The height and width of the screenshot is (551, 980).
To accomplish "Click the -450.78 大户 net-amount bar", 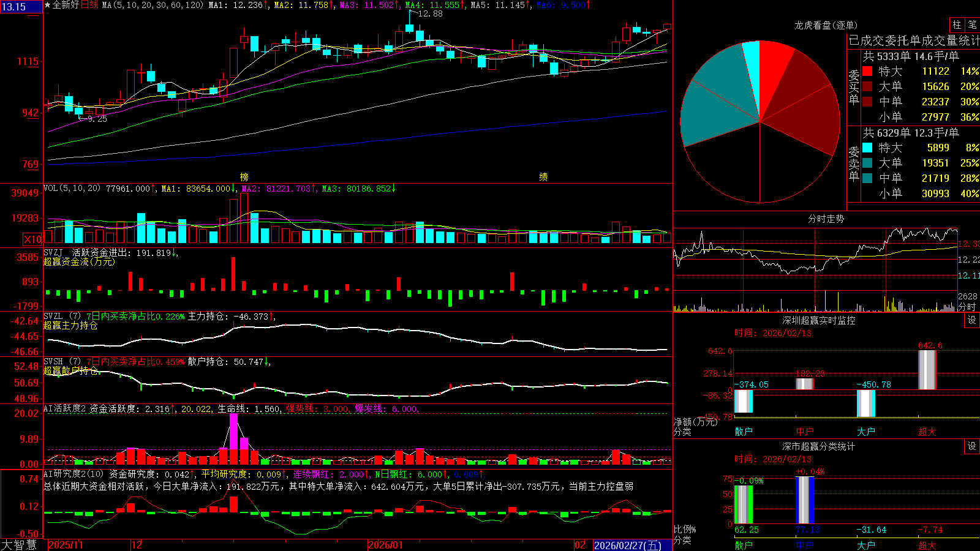I will pos(866,403).
